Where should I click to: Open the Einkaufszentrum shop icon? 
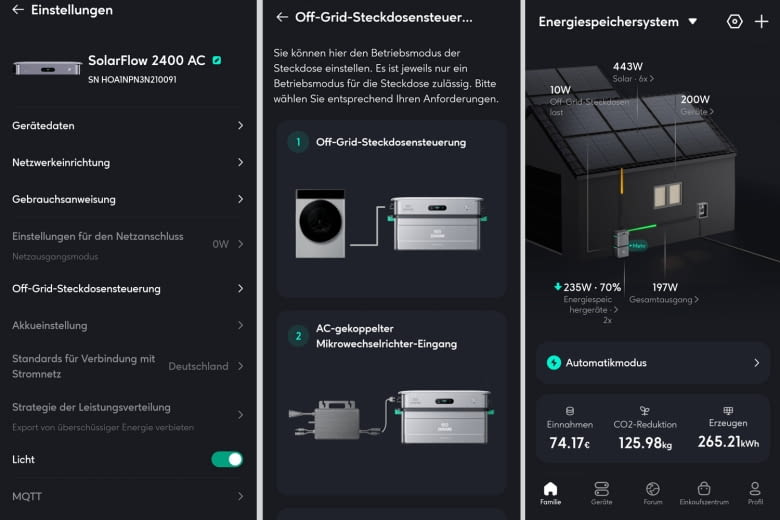[704, 493]
